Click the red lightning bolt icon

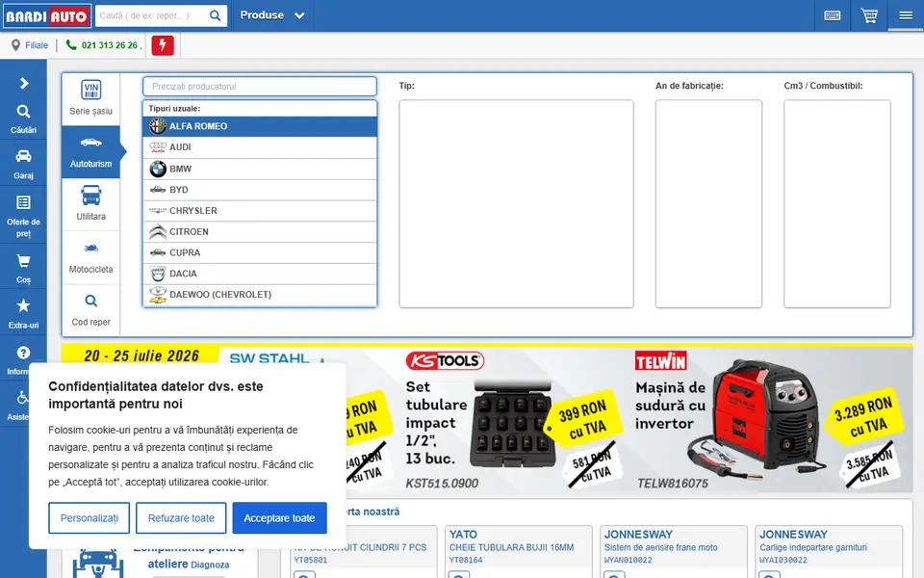click(163, 45)
